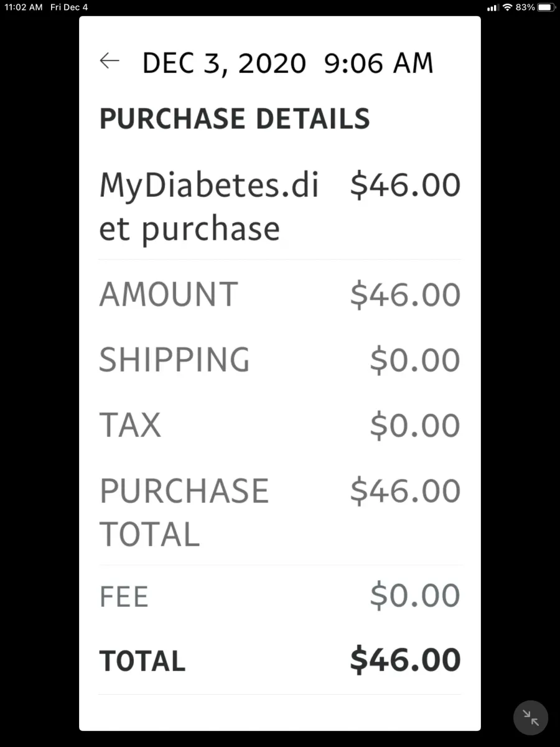
Task: Tap the 83% battery percentage
Action: 525,7
